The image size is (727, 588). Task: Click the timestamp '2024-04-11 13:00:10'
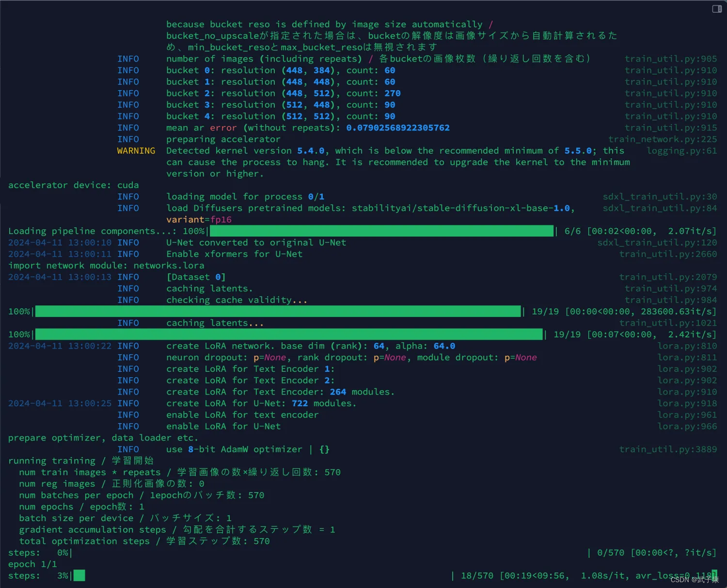coord(60,242)
